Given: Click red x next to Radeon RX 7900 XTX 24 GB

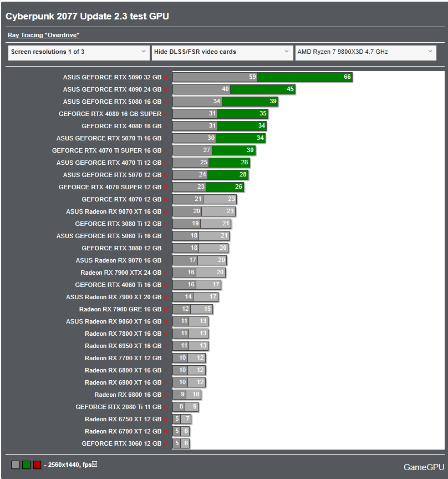Looking at the screenshot, I should (165, 273).
